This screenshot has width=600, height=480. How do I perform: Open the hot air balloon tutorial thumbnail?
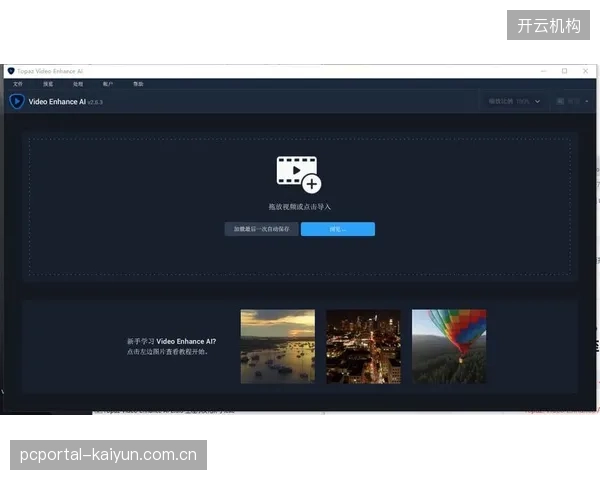[449, 346]
